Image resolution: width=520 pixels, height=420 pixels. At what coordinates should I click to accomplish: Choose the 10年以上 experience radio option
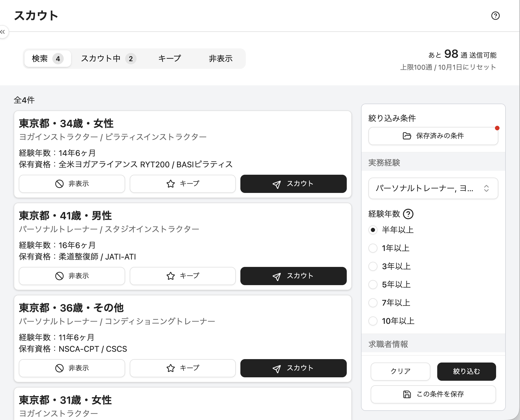pyautogui.click(x=373, y=321)
